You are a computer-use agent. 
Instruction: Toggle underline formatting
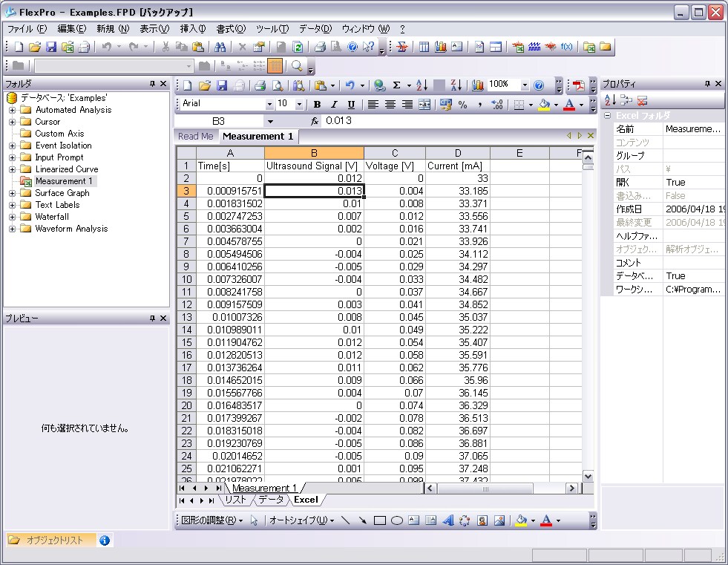[352, 105]
